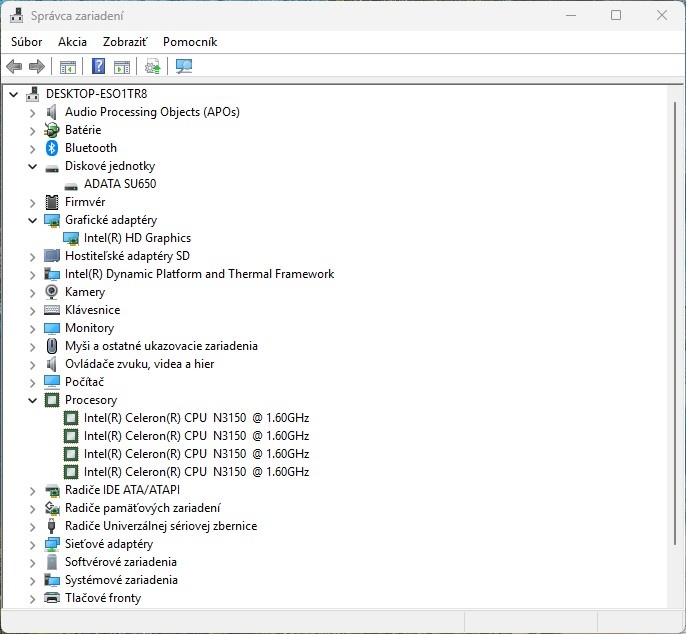Expand the Radiče pamäťových zariadení category
The width and height of the screenshot is (686, 634).
[x=32, y=508]
